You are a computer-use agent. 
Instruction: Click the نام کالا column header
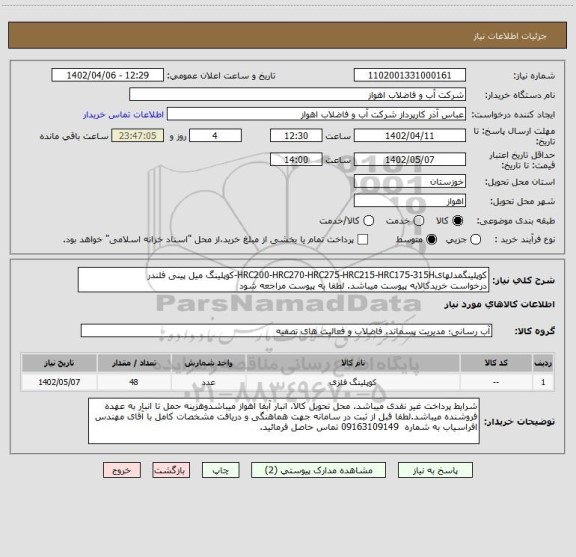point(353,363)
